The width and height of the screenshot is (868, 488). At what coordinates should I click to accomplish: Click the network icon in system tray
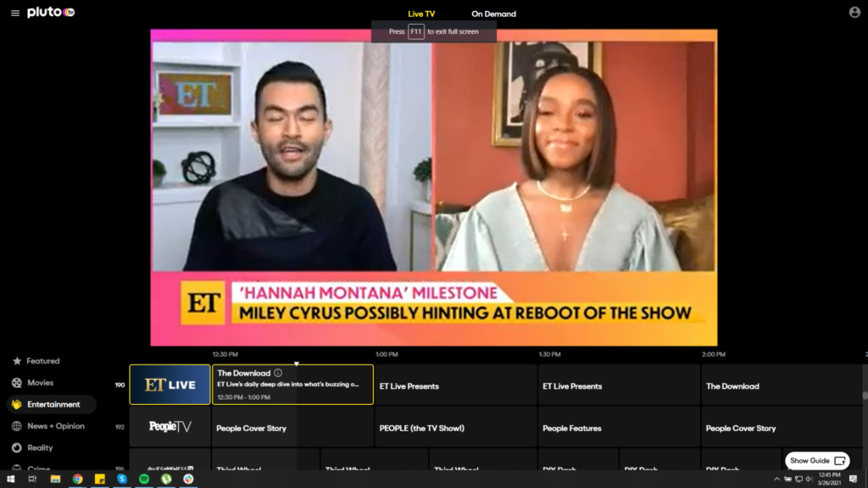pyautogui.click(x=798, y=480)
